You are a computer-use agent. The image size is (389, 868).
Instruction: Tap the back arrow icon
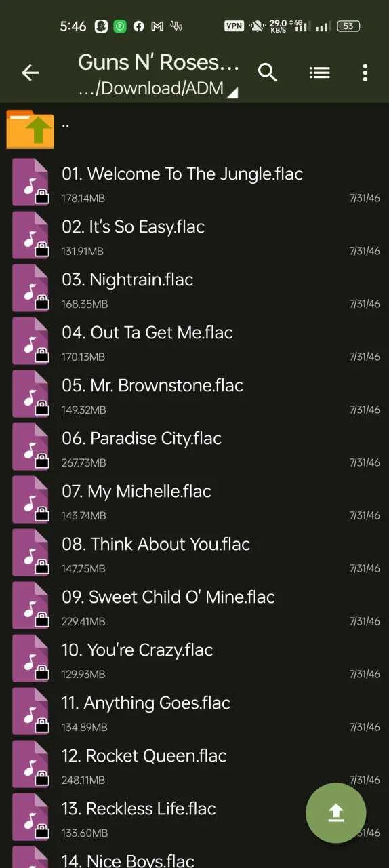tap(30, 73)
